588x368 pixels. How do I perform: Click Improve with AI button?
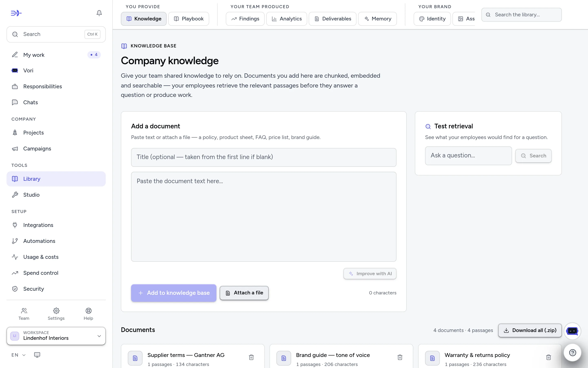370,274
